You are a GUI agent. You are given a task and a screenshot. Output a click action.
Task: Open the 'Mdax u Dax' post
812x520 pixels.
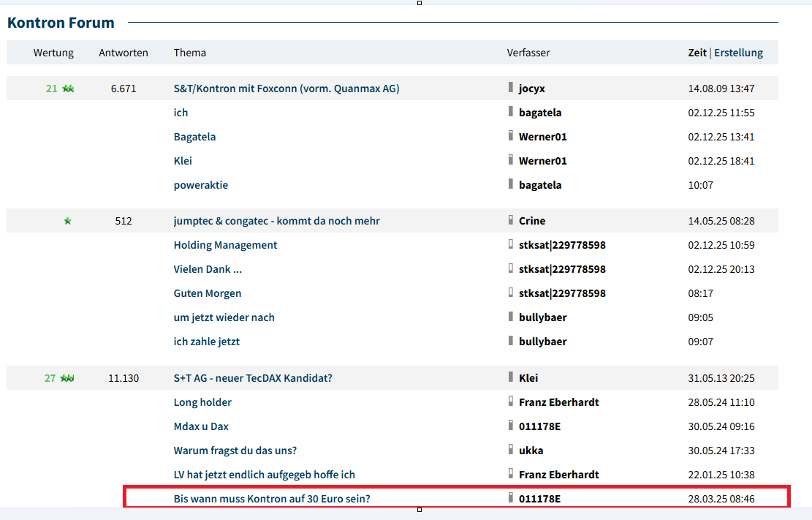pos(201,426)
